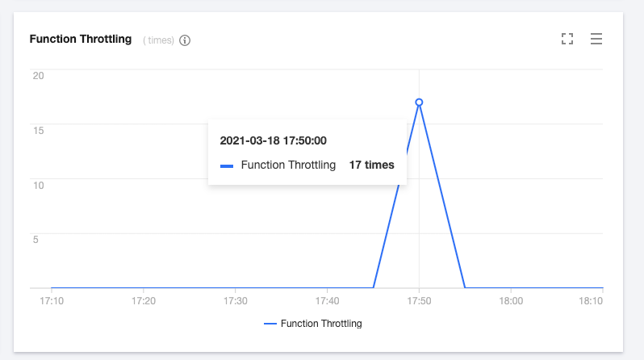Screen dimensions: 644x360
Task: Click the Function Throttling chart title
Action: pyautogui.click(x=81, y=39)
